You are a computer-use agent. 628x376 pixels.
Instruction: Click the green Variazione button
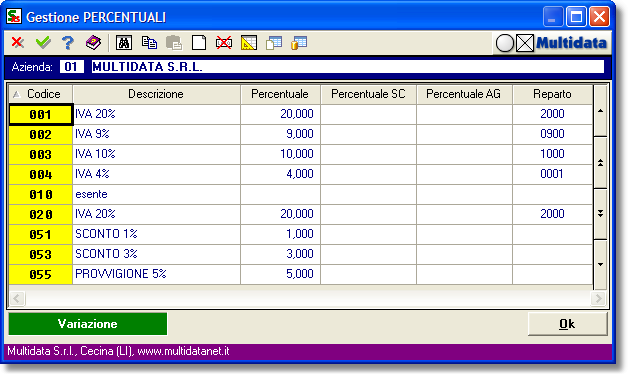(x=88, y=324)
